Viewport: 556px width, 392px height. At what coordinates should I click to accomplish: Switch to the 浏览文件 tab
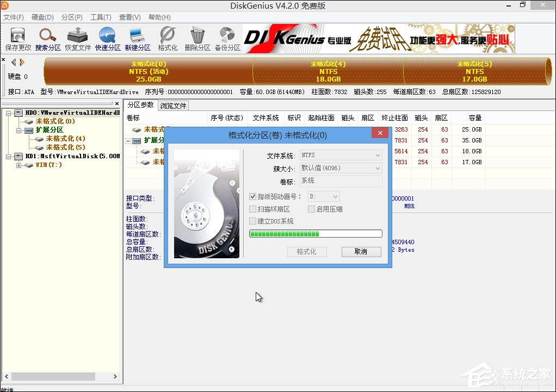point(172,105)
